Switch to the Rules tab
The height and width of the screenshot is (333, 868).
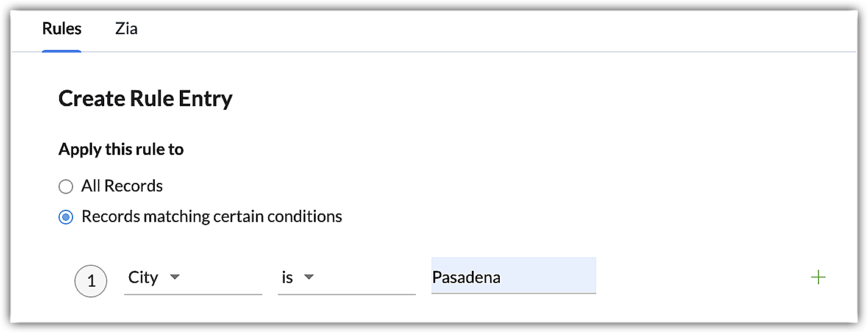coord(62,29)
